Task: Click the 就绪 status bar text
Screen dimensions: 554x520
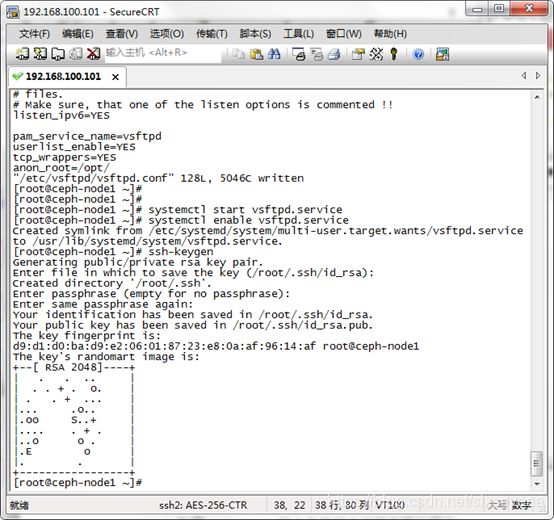Action: click(x=19, y=506)
